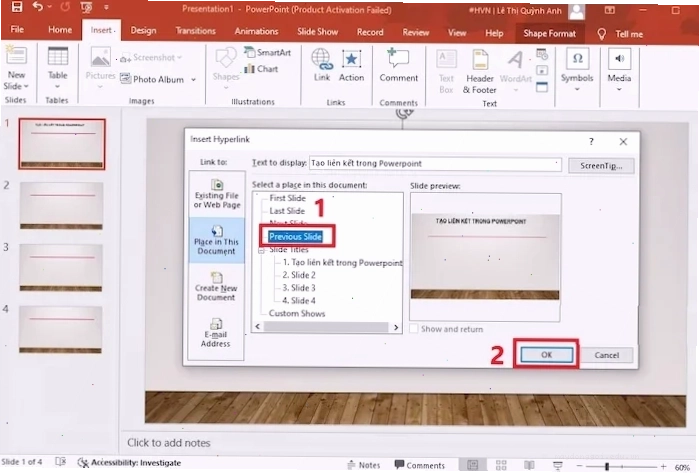699x473 pixels.
Task: Insert a SmartArt graphic
Action: point(268,52)
